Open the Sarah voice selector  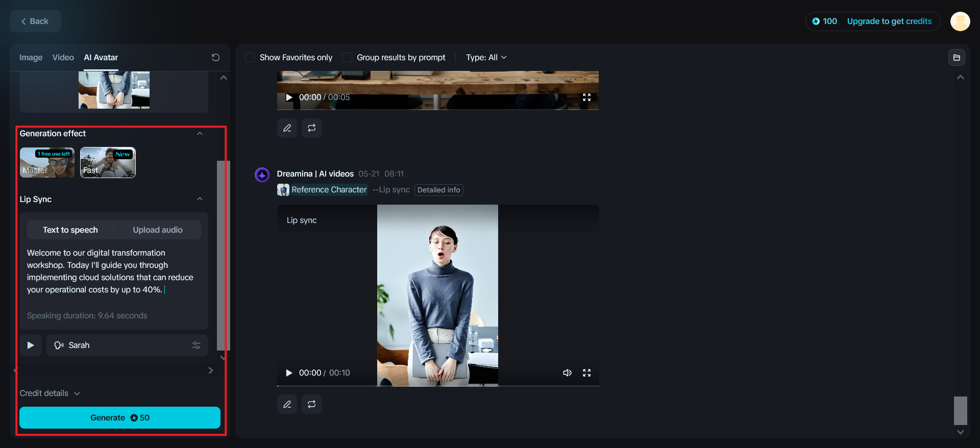coord(127,345)
